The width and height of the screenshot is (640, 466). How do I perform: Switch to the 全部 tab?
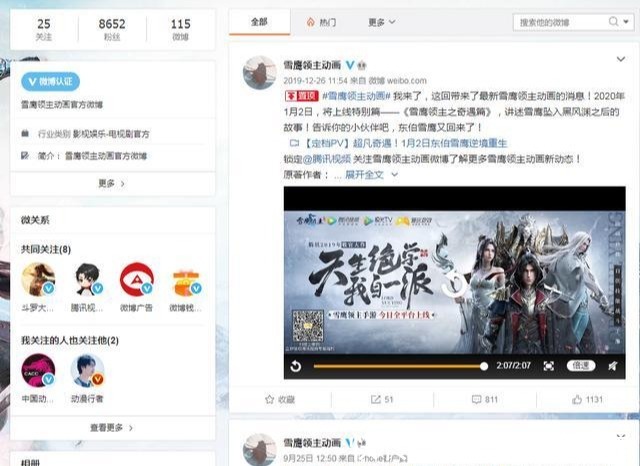tap(259, 22)
